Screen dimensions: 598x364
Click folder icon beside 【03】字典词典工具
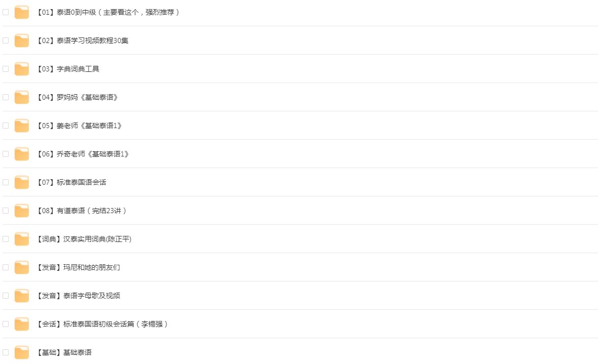pos(22,69)
